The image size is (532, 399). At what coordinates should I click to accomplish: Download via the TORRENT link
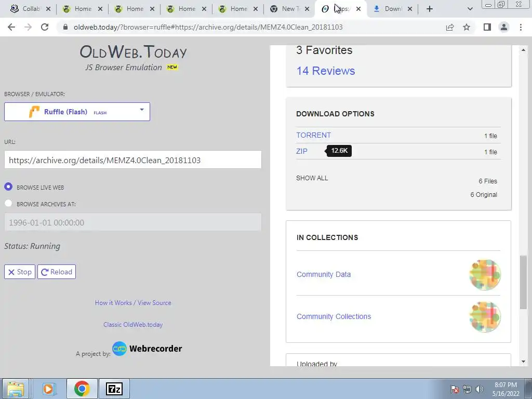[313, 135]
